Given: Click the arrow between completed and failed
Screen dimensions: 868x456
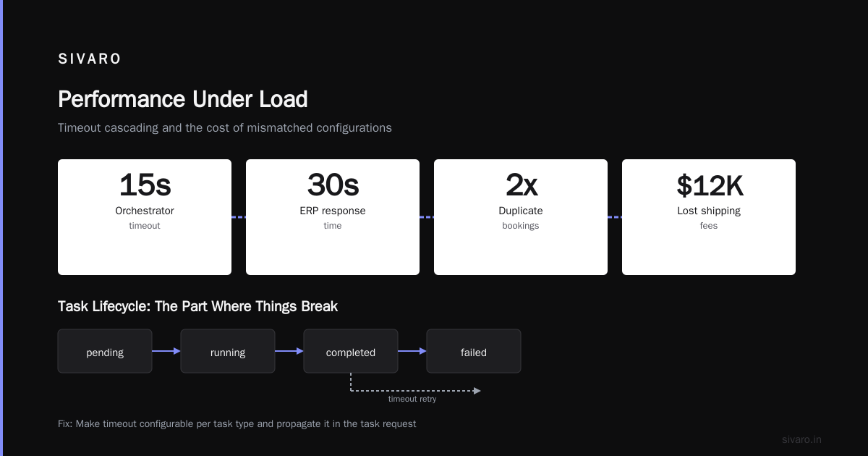Looking at the screenshot, I should coord(412,351).
